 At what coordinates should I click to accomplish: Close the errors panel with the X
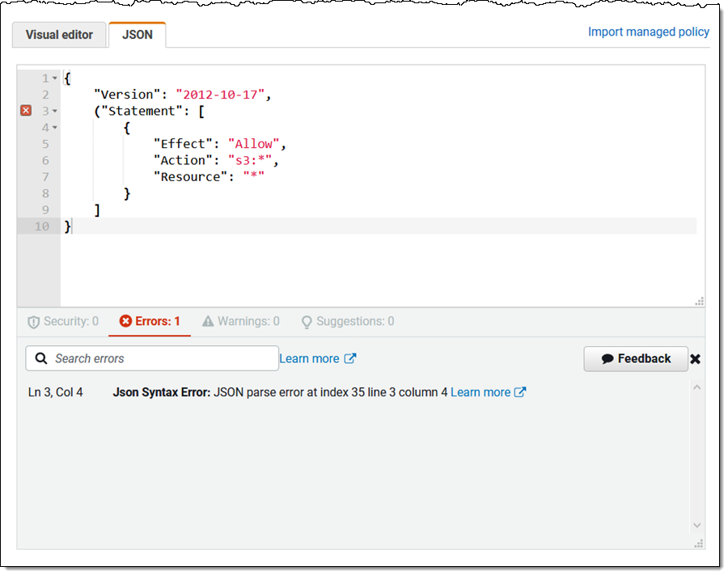pyautogui.click(x=695, y=359)
